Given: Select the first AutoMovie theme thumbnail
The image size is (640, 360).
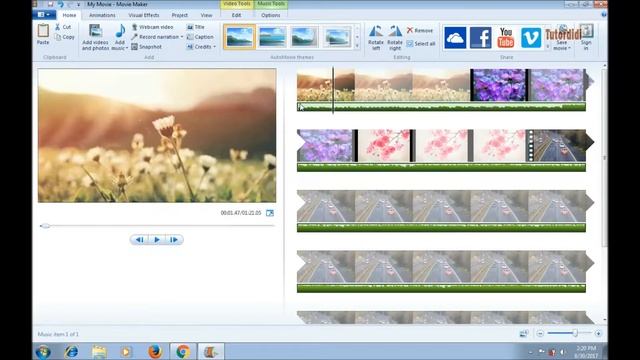Looking at the screenshot, I should click(240, 37).
